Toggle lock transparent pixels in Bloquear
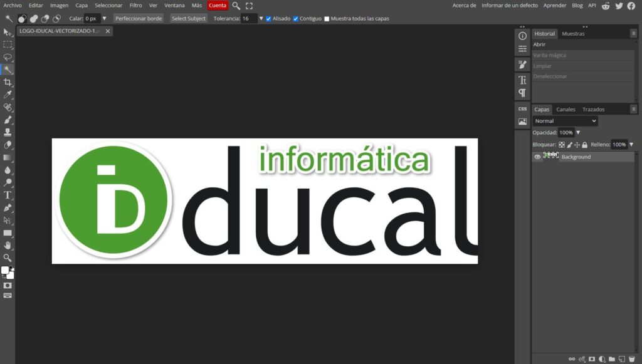This screenshot has width=642, height=364. (x=562, y=145)
